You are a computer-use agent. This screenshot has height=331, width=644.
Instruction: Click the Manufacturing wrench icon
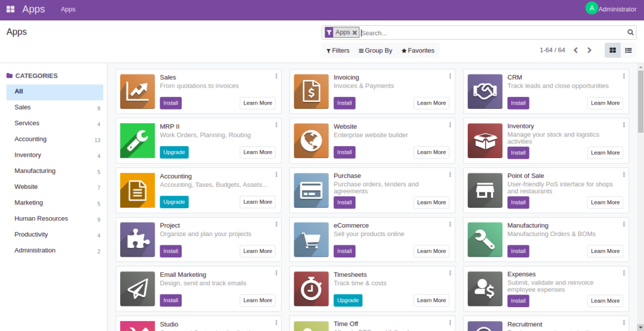(485, 240)
